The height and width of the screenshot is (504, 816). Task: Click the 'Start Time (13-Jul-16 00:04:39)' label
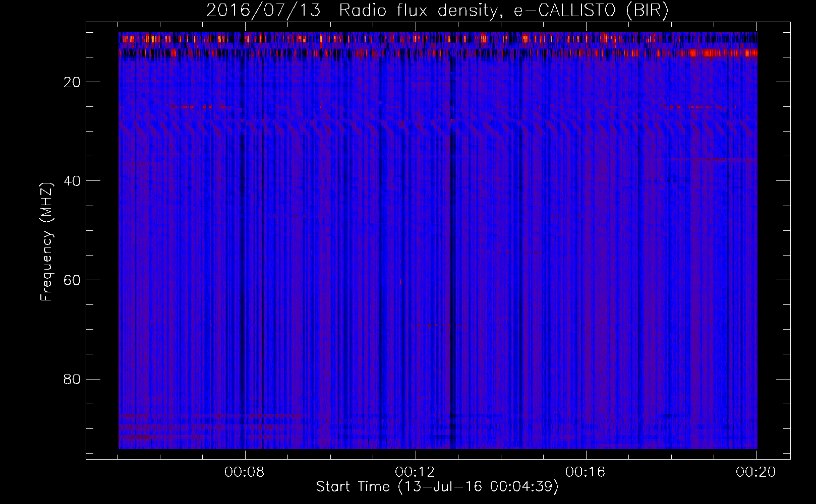(x=437, y=487)
